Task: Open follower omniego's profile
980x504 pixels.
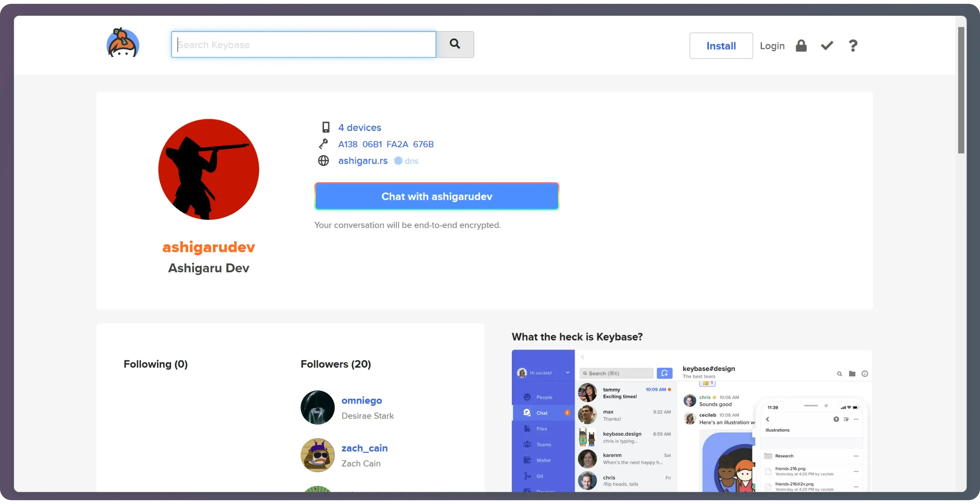Action: (x=361, y=401)
